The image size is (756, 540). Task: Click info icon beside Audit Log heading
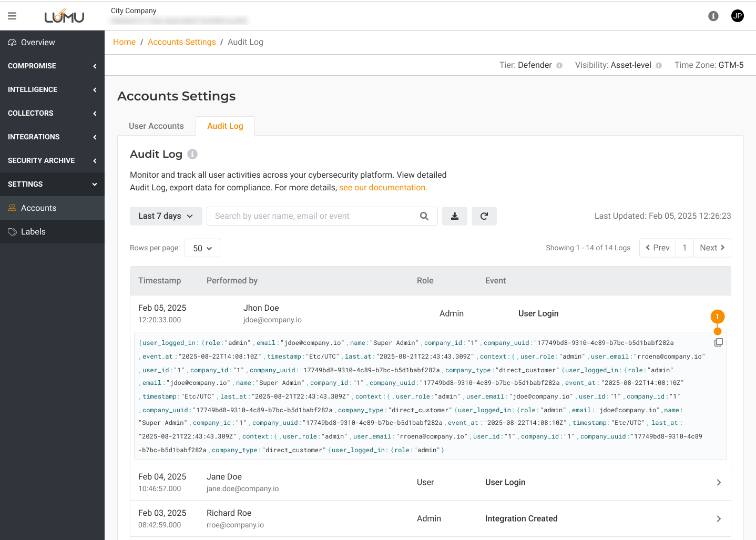click(x=192, y=154)
